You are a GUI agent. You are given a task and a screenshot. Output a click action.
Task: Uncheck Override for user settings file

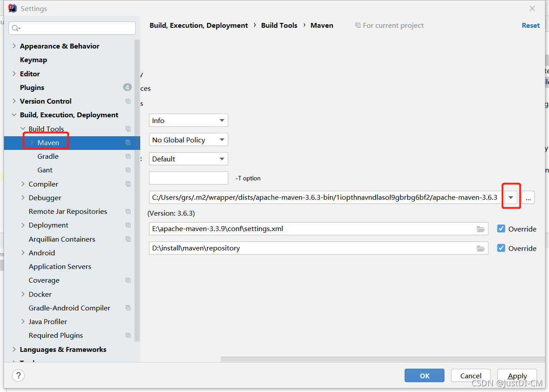click(501, 229)
